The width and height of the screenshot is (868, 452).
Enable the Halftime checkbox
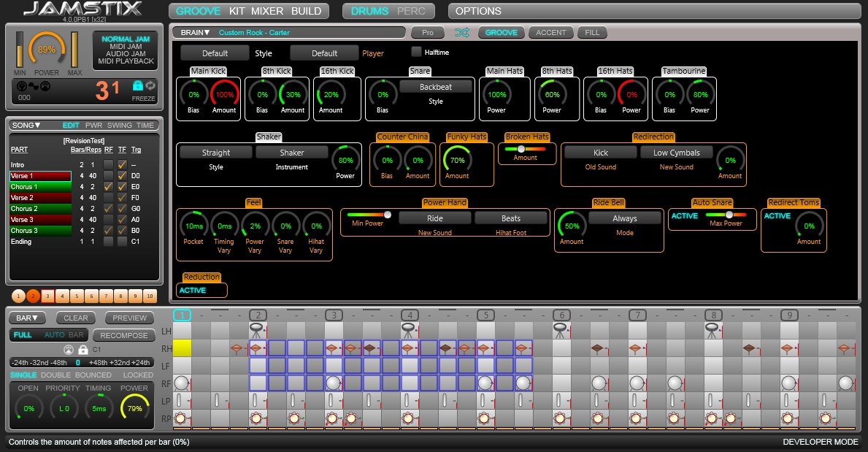click(x=417, y=52)
